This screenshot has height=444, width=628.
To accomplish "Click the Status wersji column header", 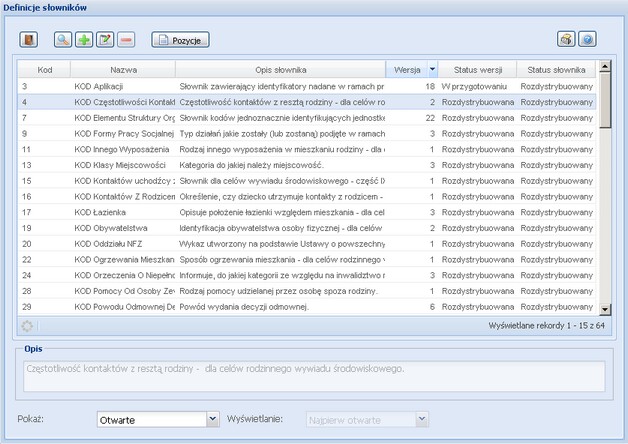I will click(478, 70).
